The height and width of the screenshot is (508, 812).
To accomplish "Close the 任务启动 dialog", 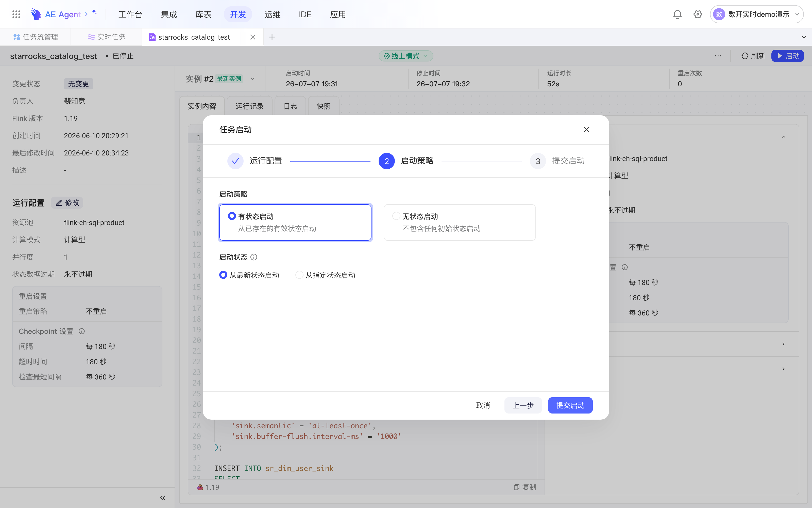I will (x=586, y=130).
